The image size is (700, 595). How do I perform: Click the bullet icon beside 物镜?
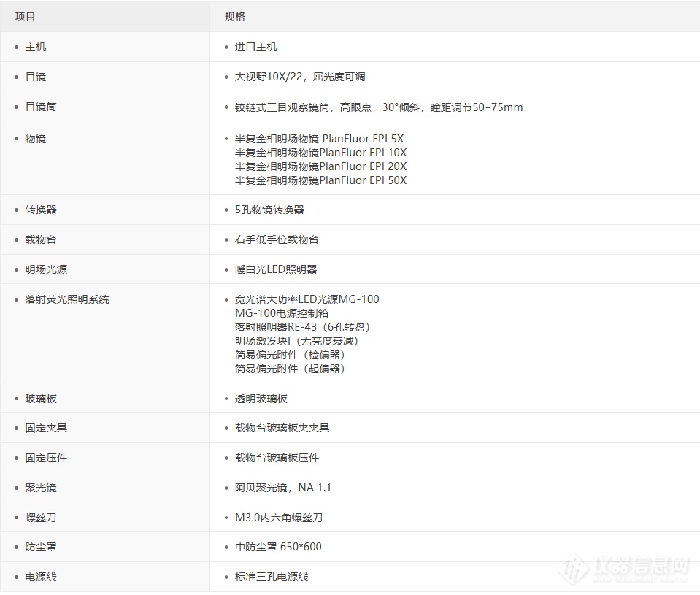tap(13, 139)
